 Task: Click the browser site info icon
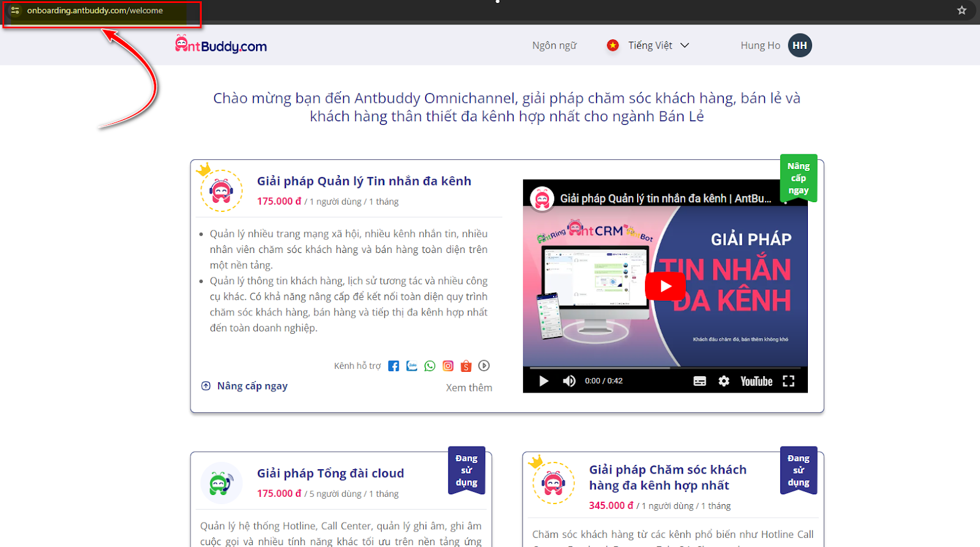[15, 10]
